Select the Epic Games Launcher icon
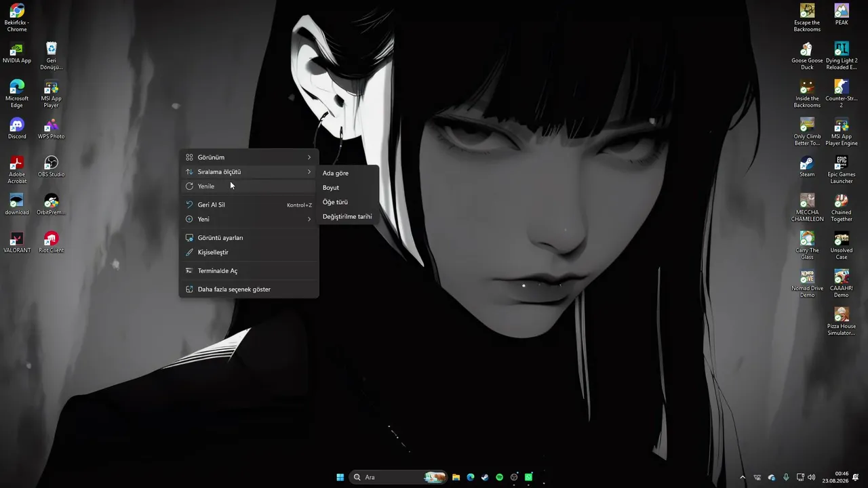This screenshot has width=868, height=488. (842, 169)
